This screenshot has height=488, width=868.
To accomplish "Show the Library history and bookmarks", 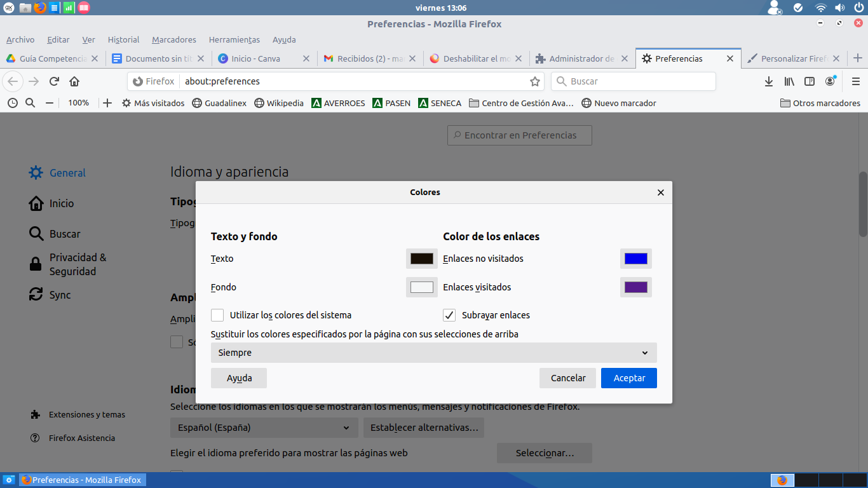I will point(789,81).
